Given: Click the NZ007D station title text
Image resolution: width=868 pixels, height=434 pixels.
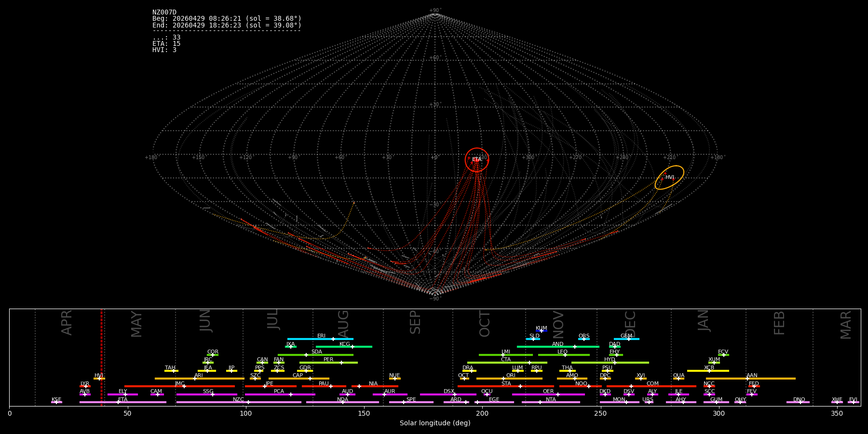Looking at the screenshot, I should (x=164, y=13).
